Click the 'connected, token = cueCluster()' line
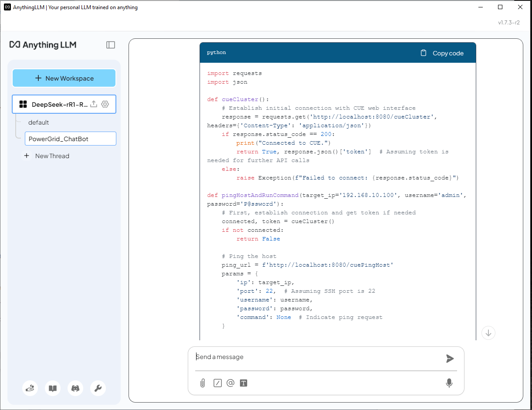 [278, 221]
